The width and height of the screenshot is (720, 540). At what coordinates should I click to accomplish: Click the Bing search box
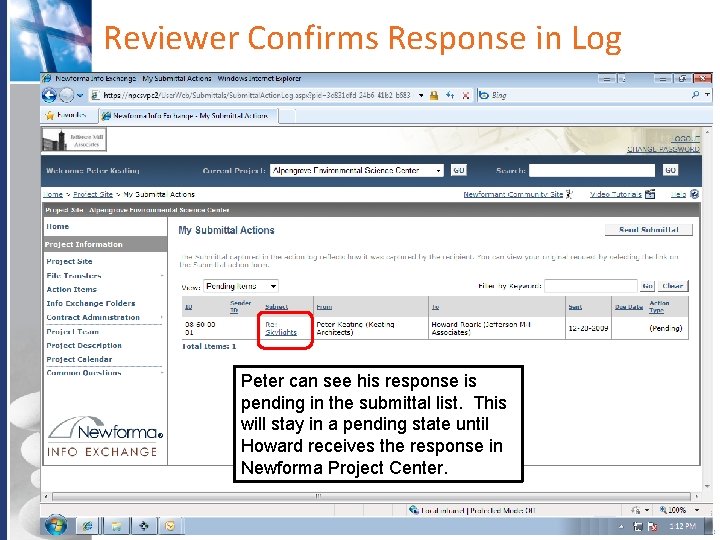(x=583, y=96)
